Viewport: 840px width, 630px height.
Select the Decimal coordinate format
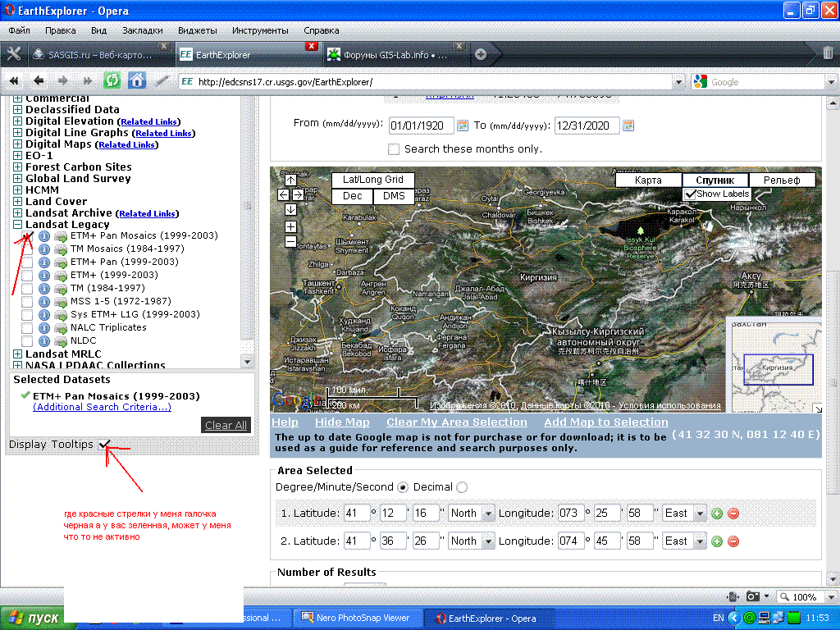462,487
